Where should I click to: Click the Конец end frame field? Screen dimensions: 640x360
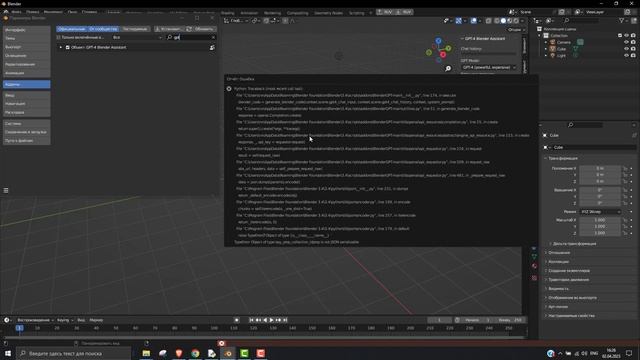[x=510, y=320]
